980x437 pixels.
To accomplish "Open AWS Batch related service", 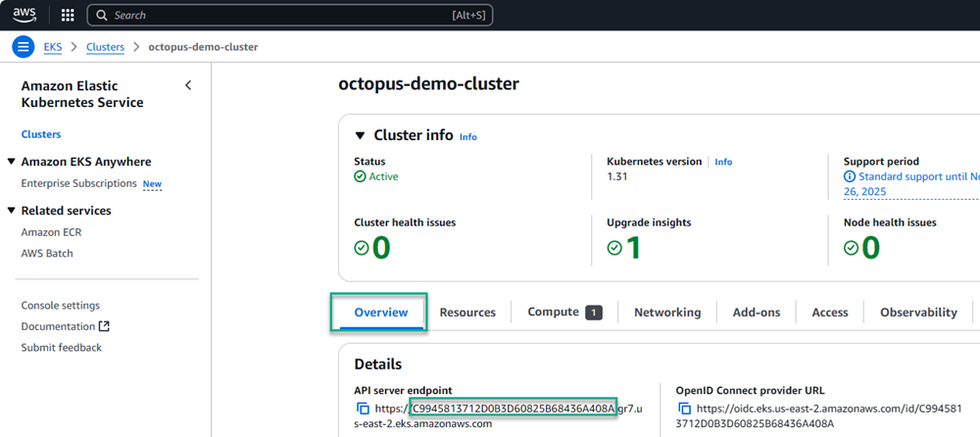I will point(47,254).
